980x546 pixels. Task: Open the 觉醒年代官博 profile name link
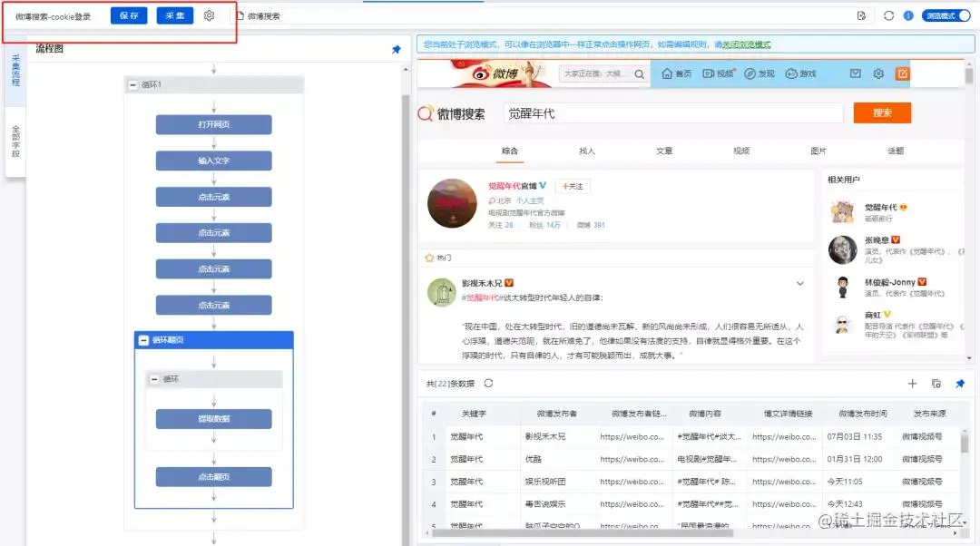pos(513,186)
